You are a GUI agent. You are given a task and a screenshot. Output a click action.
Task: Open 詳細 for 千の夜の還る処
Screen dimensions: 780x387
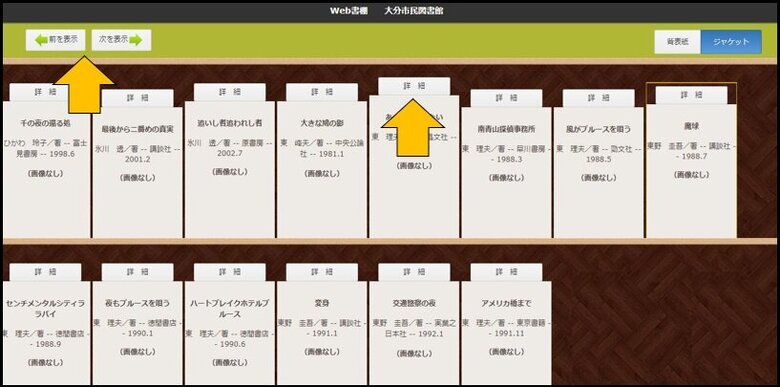[x=45, y=92]
